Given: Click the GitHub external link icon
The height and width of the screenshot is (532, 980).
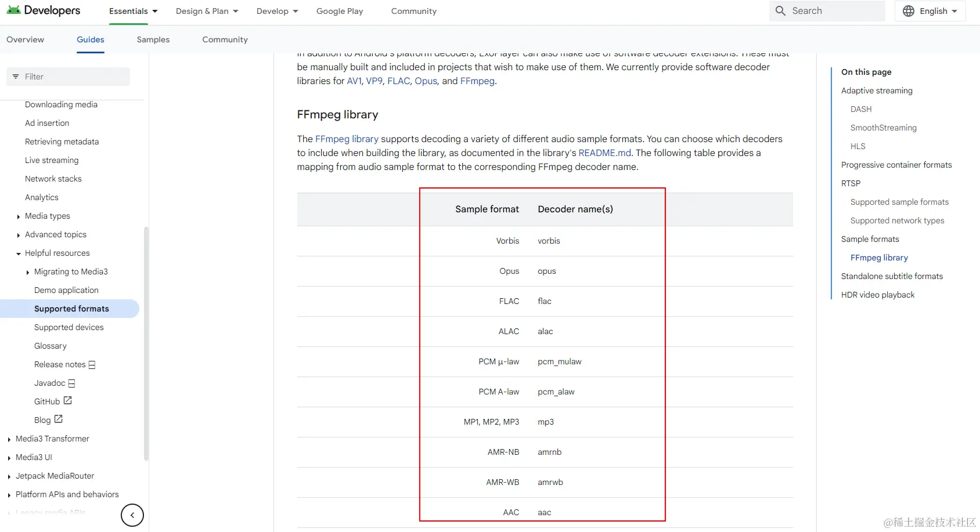Looking at the screenshot, I should pos(68,400).
